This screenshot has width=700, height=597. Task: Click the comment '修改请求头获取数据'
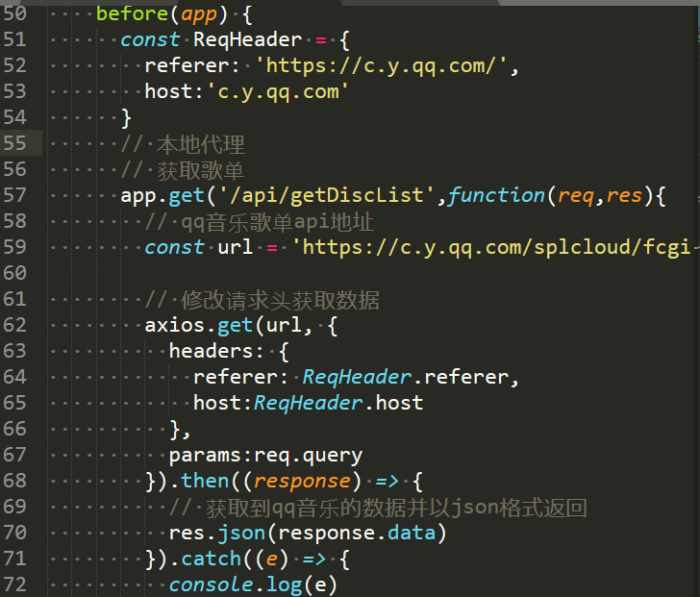pyautogui.click(x=281, y=300)
